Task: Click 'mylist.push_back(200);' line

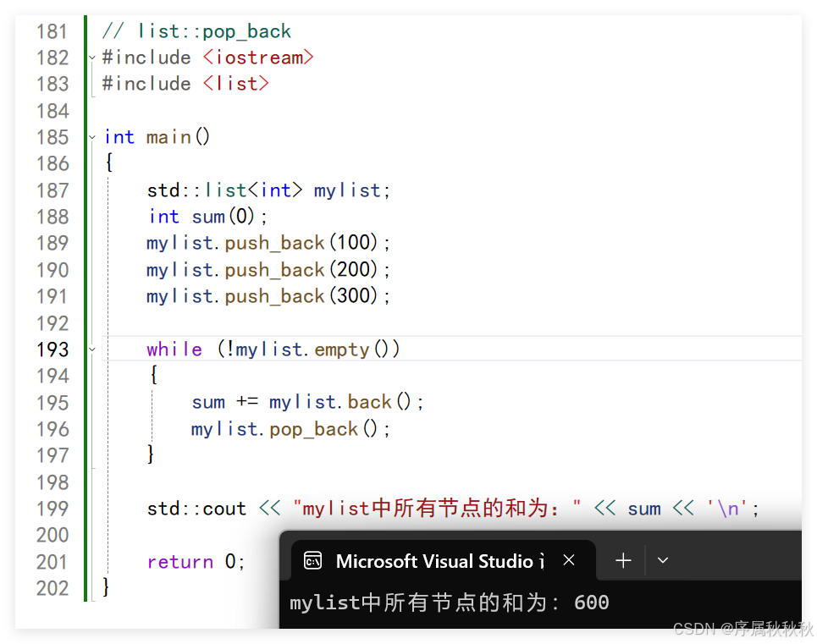Action: point(268,270)
